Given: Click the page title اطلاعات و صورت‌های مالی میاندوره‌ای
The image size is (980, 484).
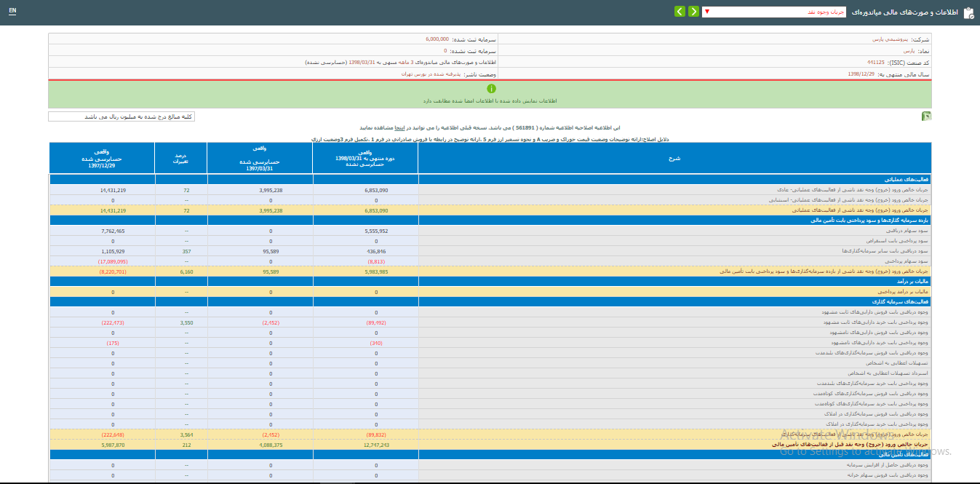Looking at the screenshot, I should 907,12.
